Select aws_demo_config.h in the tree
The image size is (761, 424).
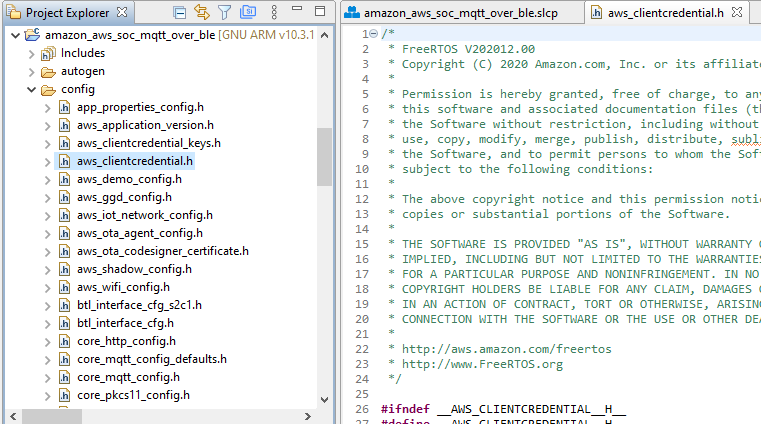tap(129, 179)
